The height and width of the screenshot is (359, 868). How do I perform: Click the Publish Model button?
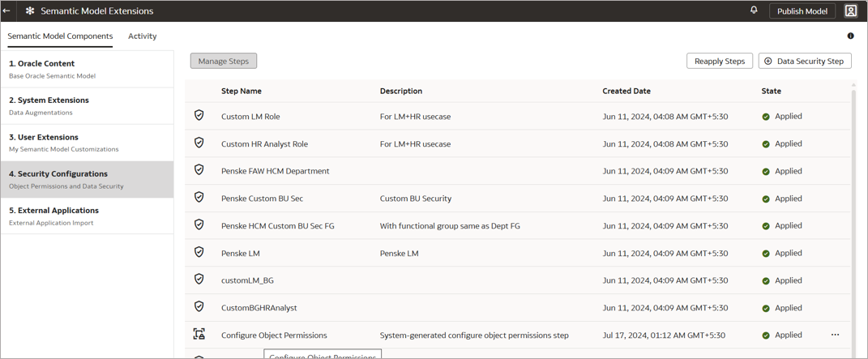click(802, 11)
